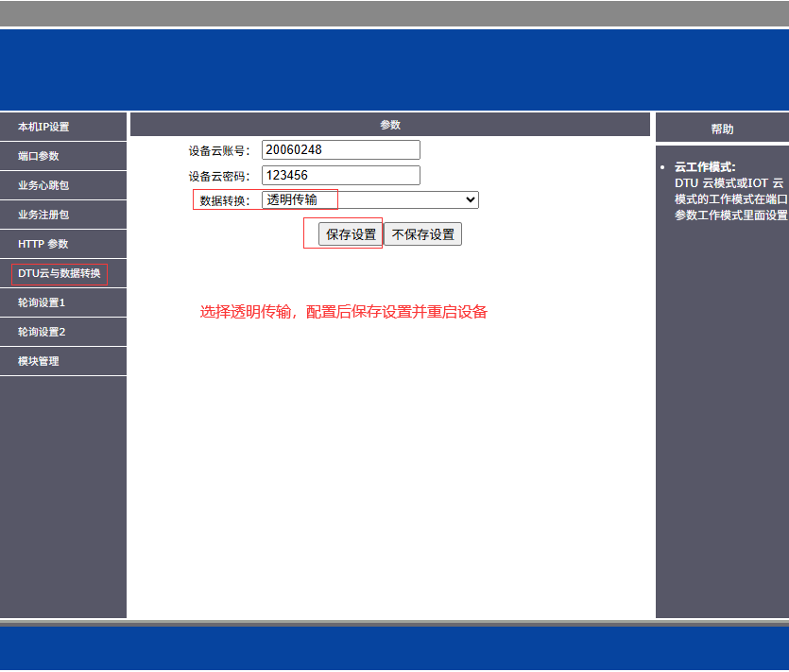Click the 云工作模式 help heading
The image size is (789, 672).
tap(705, 166)
